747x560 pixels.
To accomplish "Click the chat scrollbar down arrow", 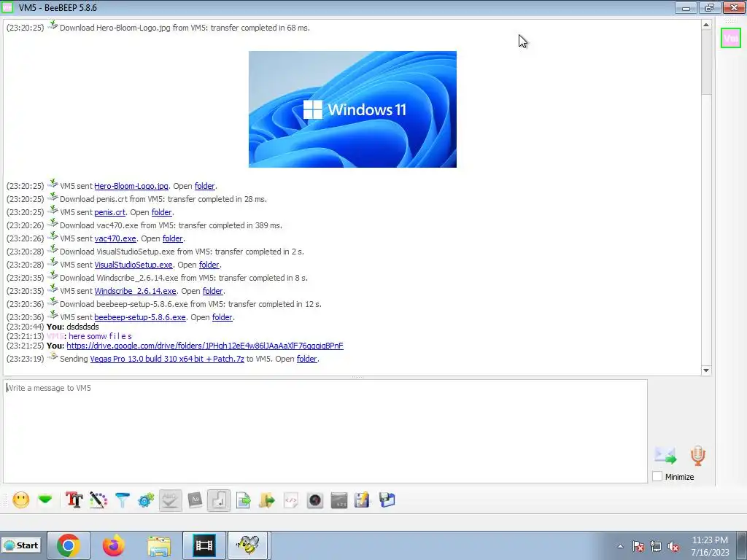I will tap(706, 370).
